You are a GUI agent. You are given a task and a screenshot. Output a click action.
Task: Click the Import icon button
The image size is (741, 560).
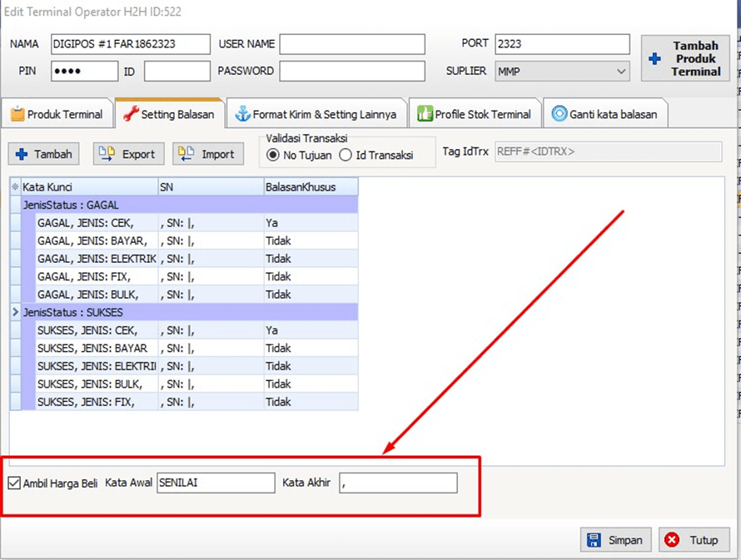tap(186, 154)
